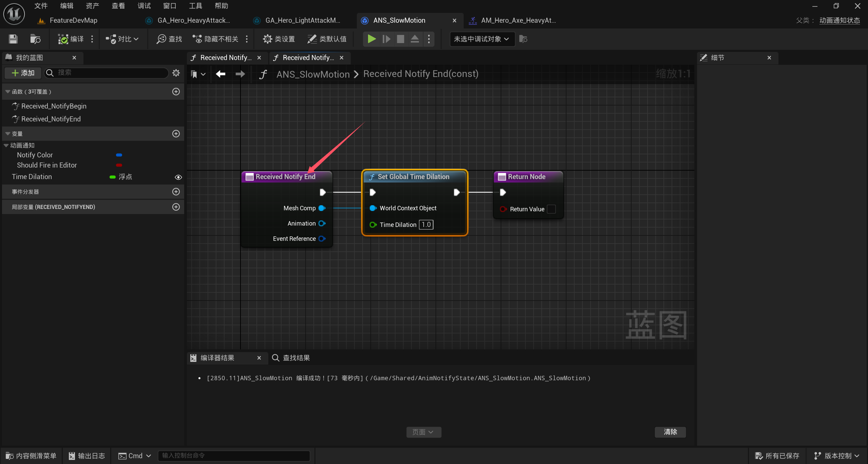Click the Stop playback button

tap(400, 39)
